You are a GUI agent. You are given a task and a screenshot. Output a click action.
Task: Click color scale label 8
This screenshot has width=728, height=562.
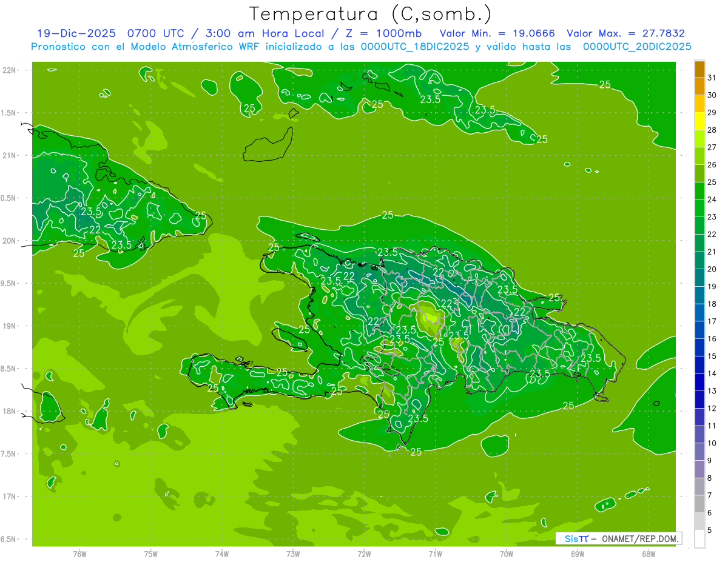[710, 478]
